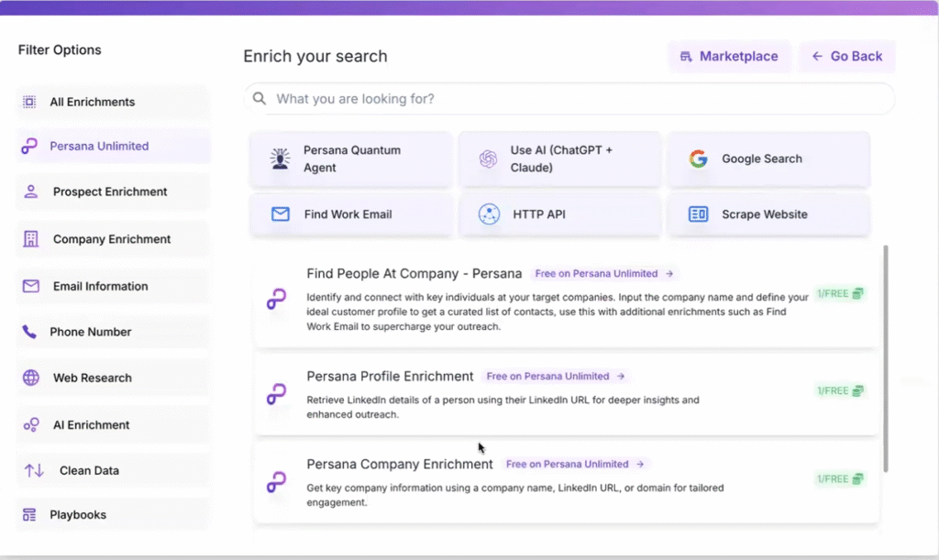Click the Go Back button
Image resolution: width=939 pixels, height=560 pixels.
pos(846,56)
